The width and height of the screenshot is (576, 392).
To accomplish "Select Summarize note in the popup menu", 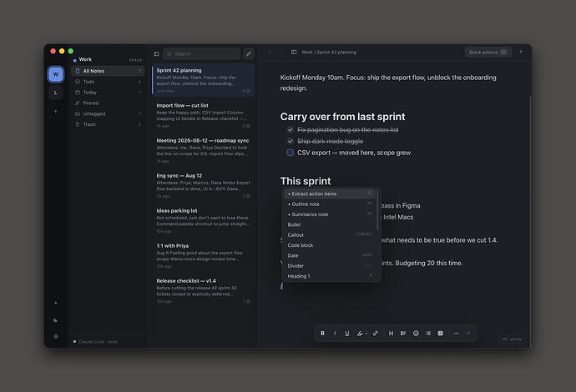I will coord(330,214).
